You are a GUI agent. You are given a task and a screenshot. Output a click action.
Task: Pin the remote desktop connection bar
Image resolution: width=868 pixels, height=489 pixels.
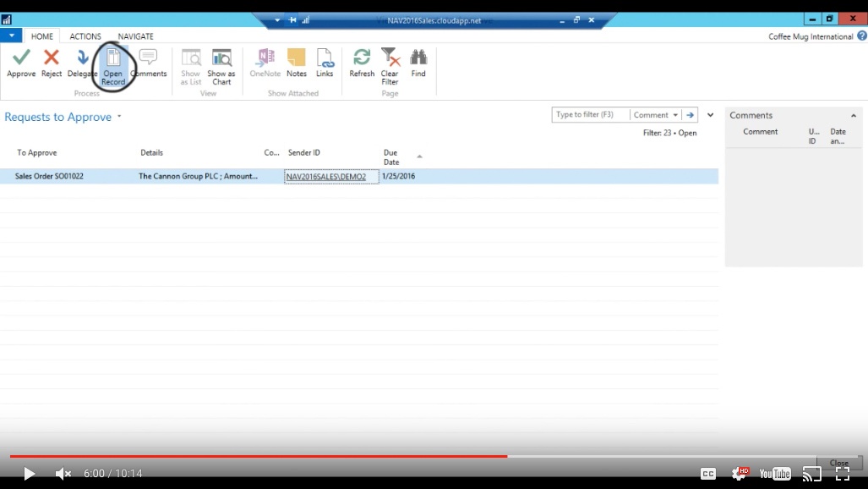[x=292, y=20]
